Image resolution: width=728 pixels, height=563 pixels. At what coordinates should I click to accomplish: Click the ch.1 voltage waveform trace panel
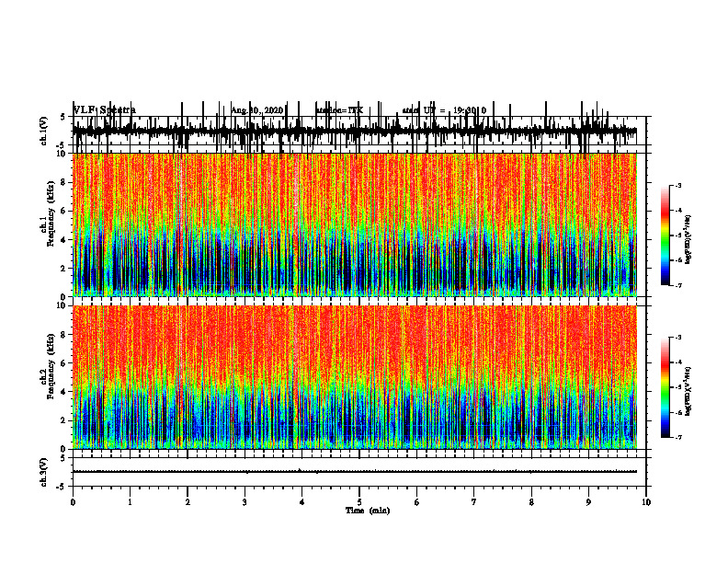coord(359,131)
